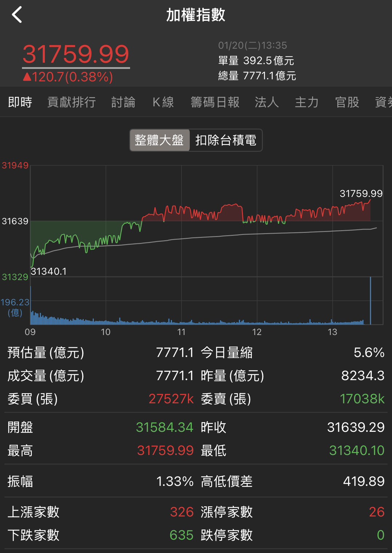Switch chart to 扣除台積電 mode
The width and height of the screenshot is (392, 553).
(226, 141)
